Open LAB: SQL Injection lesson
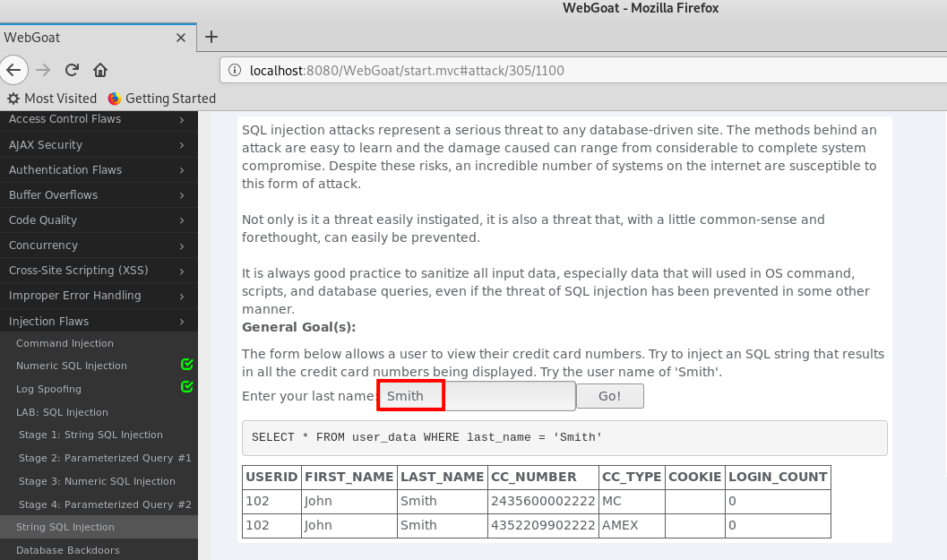The image size is (947, 560). click(62, 412)
